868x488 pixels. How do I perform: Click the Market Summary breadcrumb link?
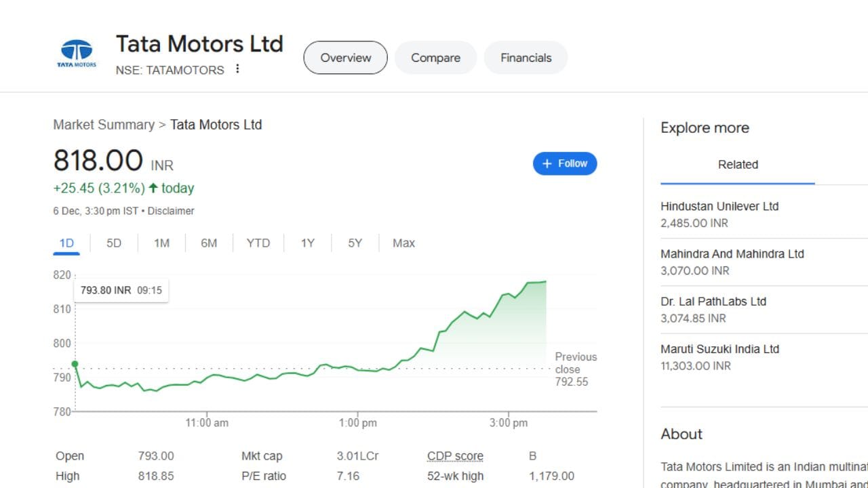click(104, 125)
